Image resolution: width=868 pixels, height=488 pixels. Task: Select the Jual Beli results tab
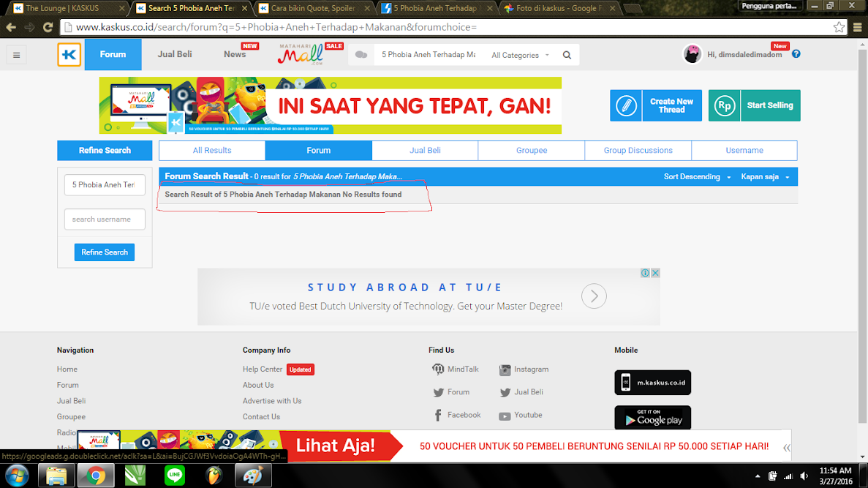[x=425, y=150]
